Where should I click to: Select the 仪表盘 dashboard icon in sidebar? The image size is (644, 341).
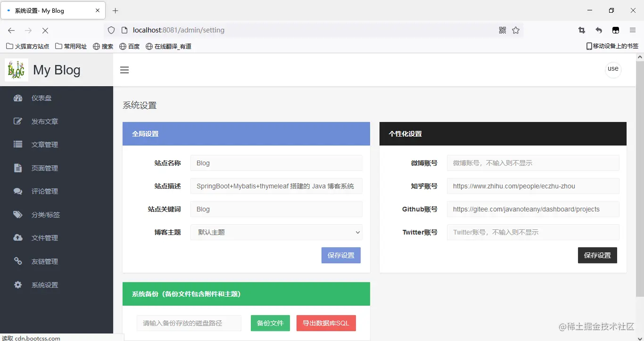17,97
